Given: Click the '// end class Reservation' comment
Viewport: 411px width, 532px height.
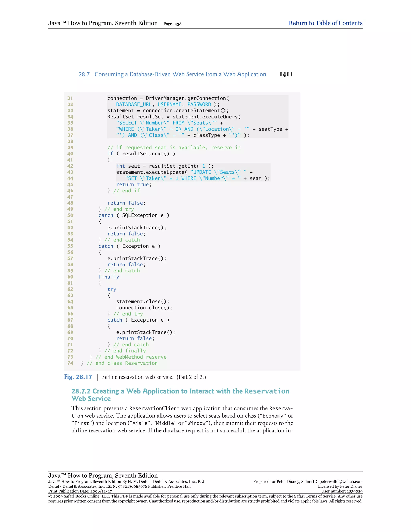Looking at the screenshot, I should 122,363.
